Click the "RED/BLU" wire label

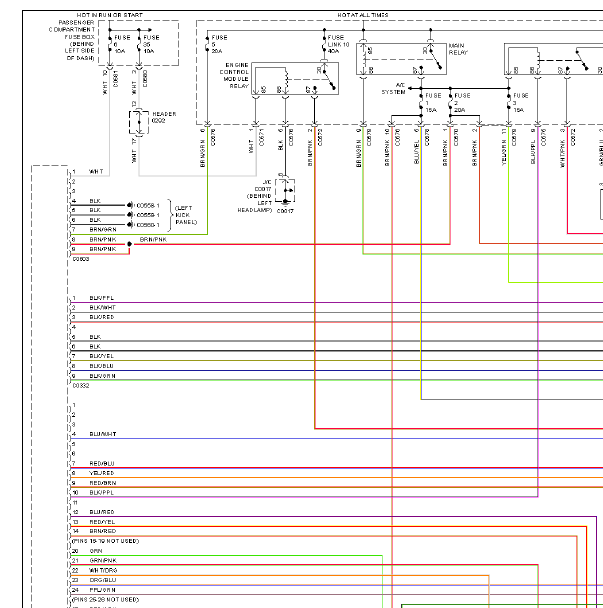coord(102,463)
